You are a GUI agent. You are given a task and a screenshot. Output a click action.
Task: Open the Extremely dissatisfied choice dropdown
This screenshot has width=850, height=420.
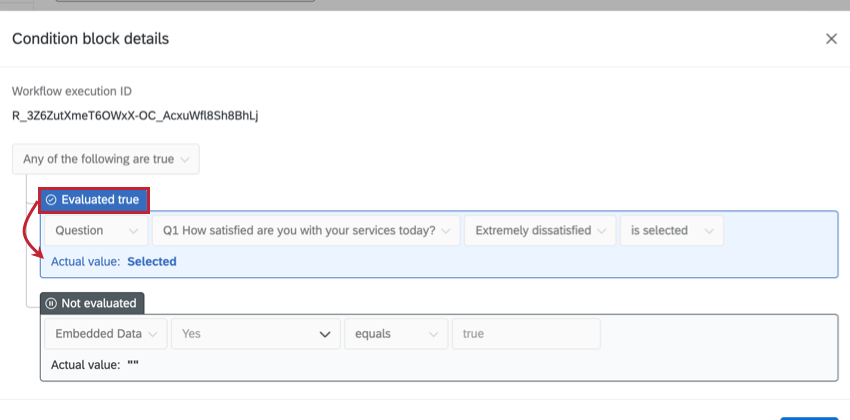point(540,230)
